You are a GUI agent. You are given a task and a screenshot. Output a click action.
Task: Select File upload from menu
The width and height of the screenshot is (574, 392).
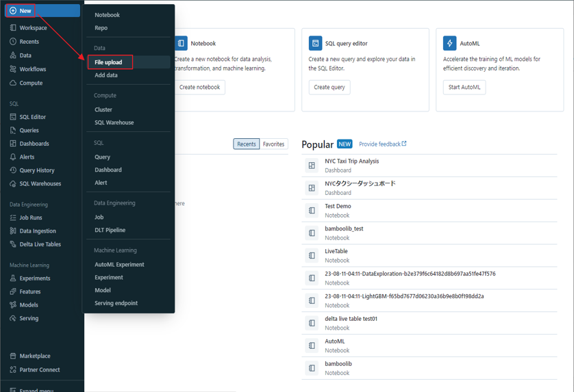(109, 62)
